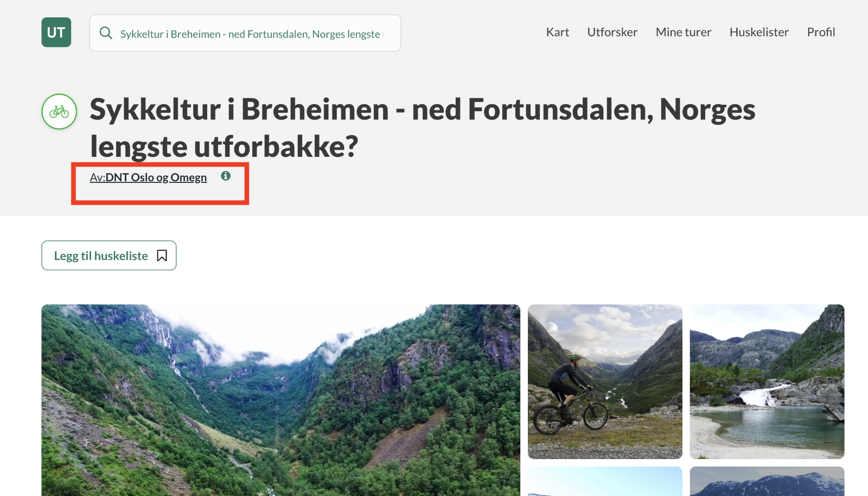Click the Legg til huskeliste label text
868x496 pixels.
point(101,256)
